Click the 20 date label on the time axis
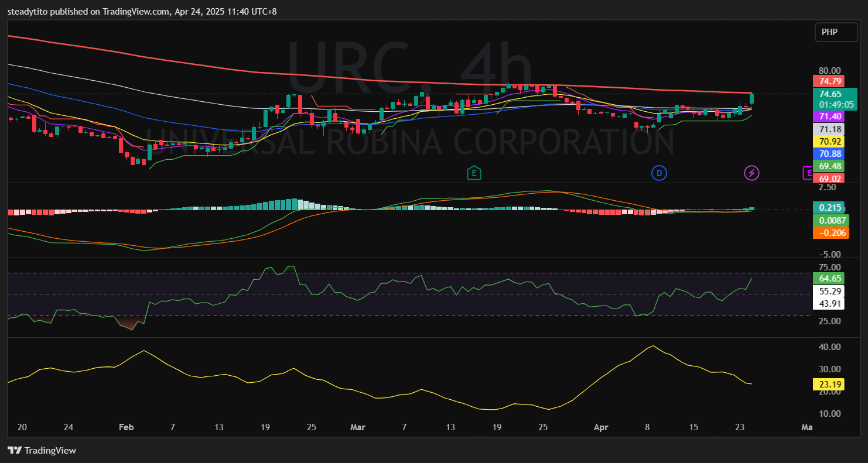The image size is (868, 463). coord(22,427)
